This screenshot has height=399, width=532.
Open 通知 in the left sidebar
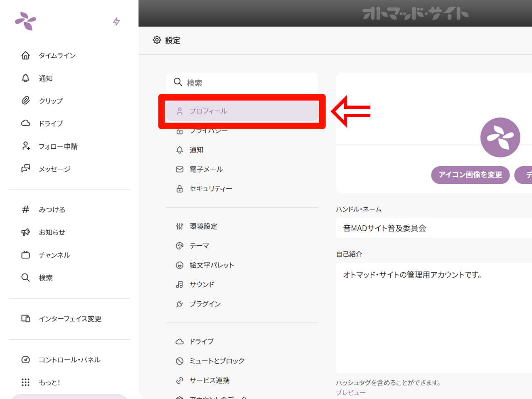point(45,78)
